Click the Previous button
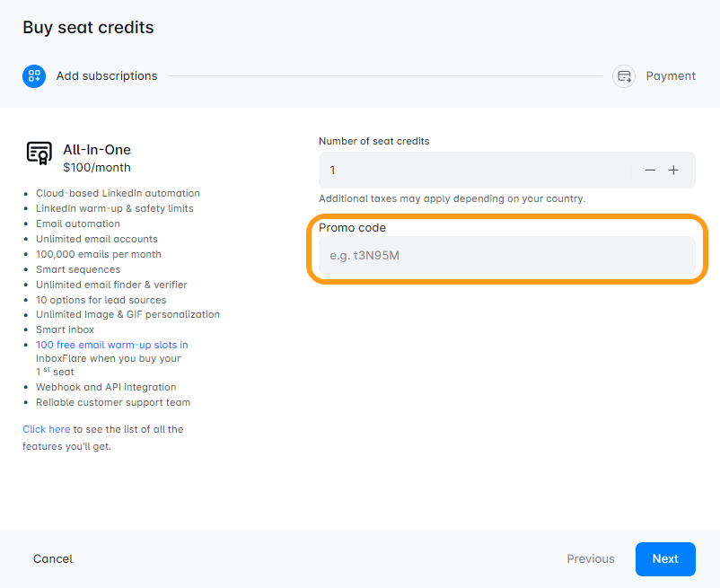The image size is (720, 588). (x=591, y=558)
